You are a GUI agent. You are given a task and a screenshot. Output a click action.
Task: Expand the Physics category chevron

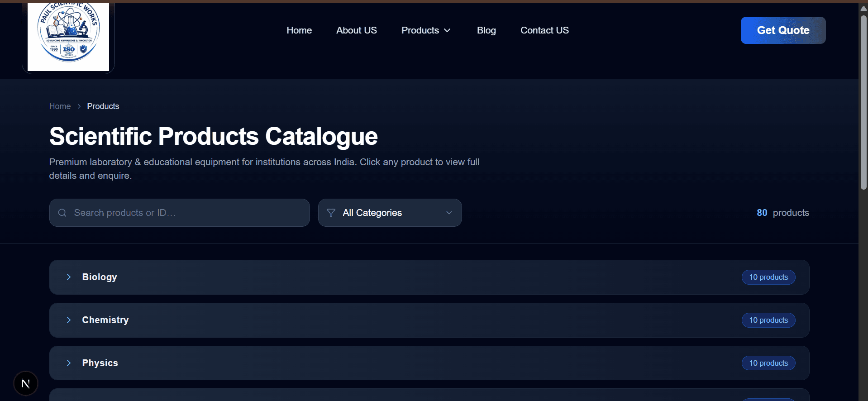(69, 363)
